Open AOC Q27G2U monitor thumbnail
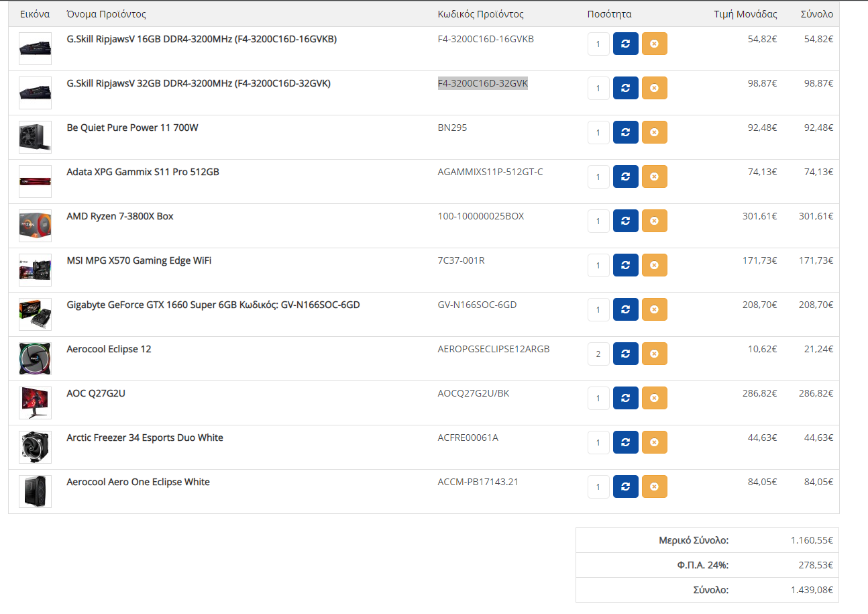 click(x=36, y=403)
